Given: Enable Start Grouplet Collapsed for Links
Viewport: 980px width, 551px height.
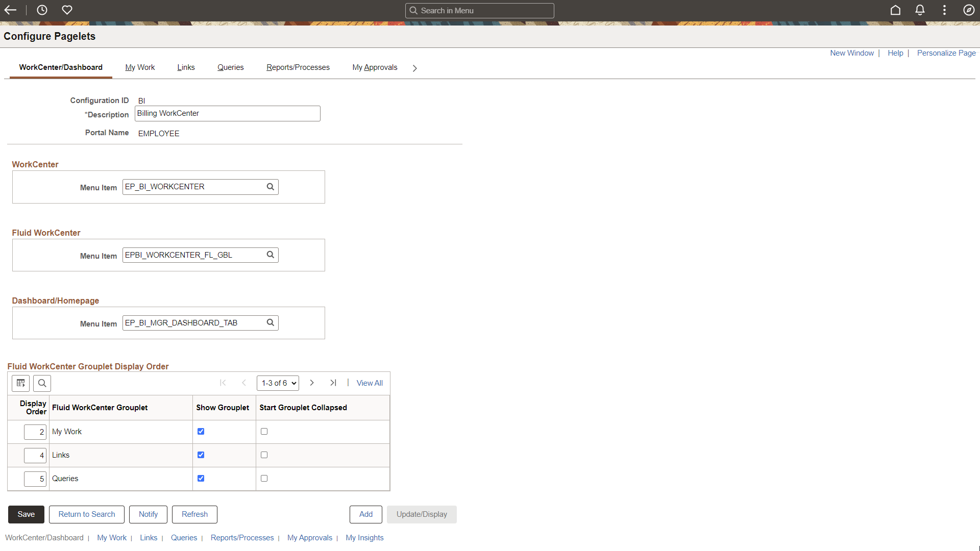Looking at the screenshot, I should tap(264, 455).
